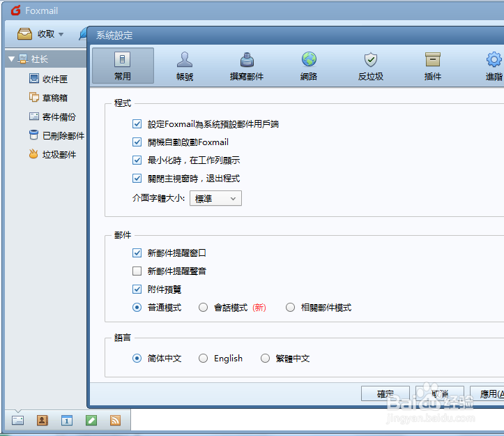
Task: Toggle 關閉主視窗時，退出程式 checkbox
Action: tap(137, 179)
